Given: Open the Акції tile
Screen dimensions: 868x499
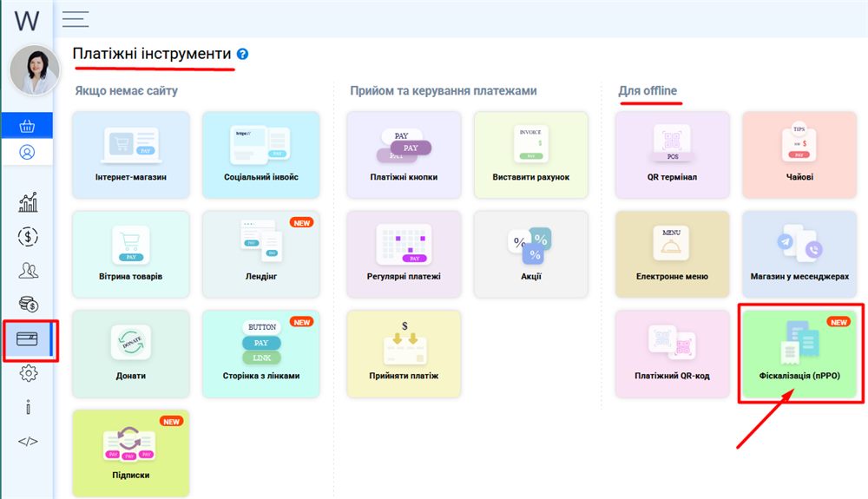Looking at the screenshot, I should pyautogui.click(x=531, y=254).
